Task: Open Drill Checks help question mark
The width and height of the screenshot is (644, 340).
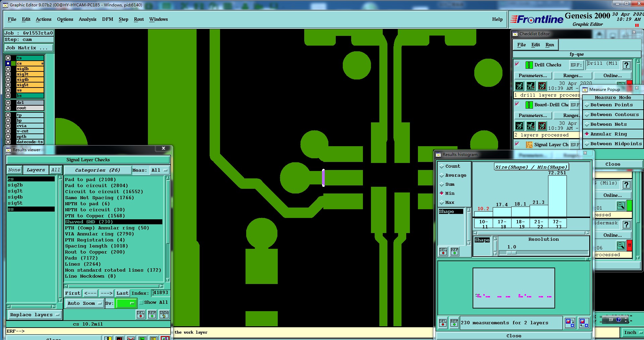Action: click(626, 65)
